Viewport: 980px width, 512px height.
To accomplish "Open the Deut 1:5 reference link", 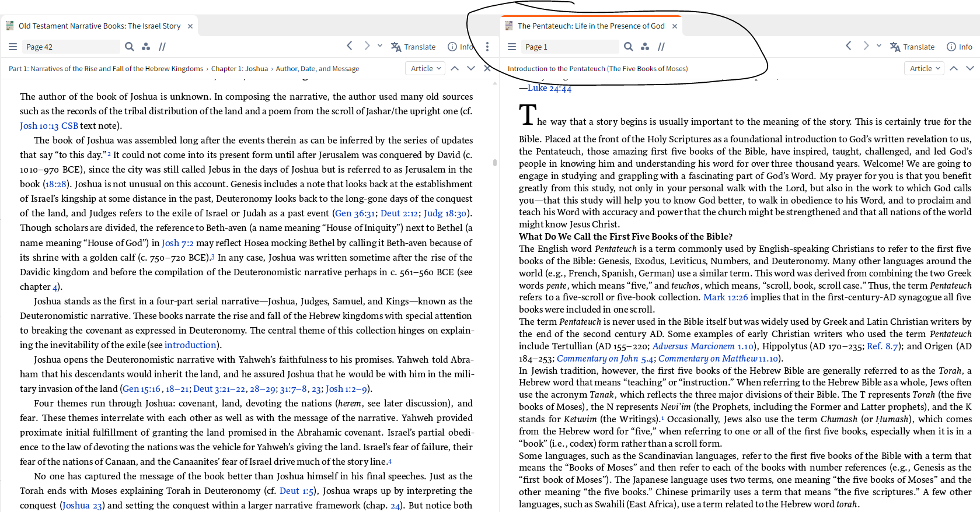I will click(x=297, y=491).
